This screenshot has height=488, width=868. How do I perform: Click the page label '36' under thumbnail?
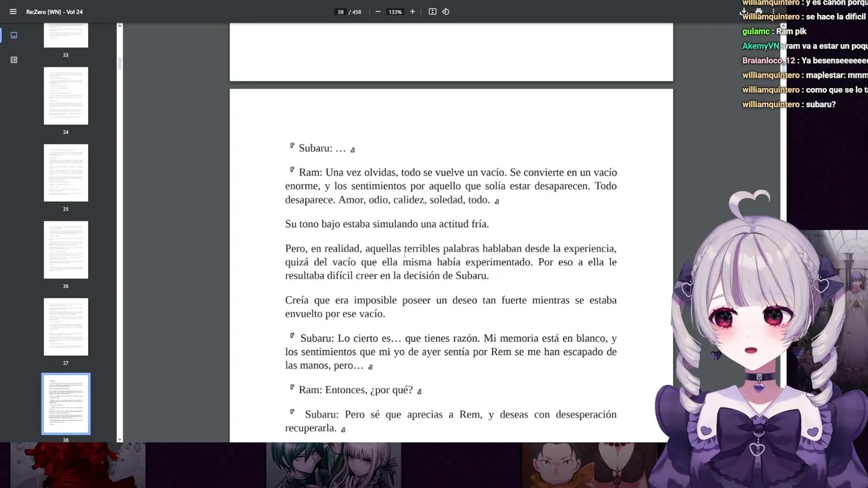coord(66,286)
